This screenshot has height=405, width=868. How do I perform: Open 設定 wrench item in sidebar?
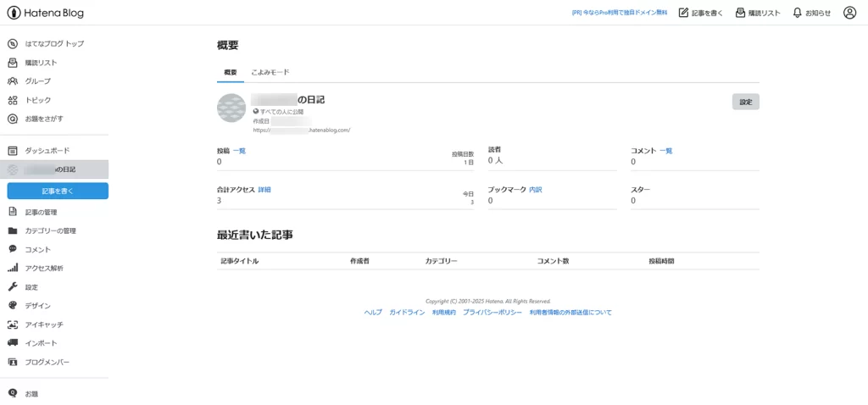(31, 287)
